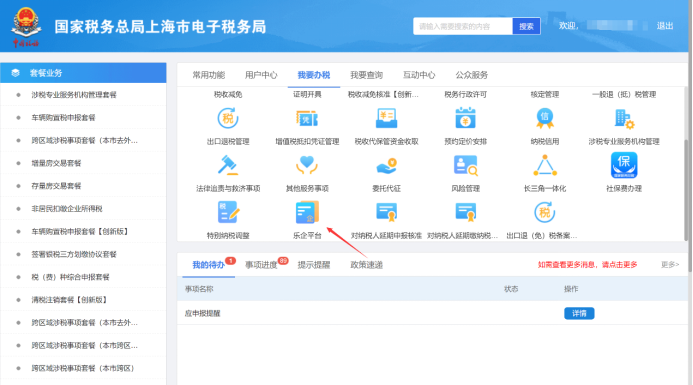Click the 国家税务总局上海市电子税务局 title

coord(160,27)
